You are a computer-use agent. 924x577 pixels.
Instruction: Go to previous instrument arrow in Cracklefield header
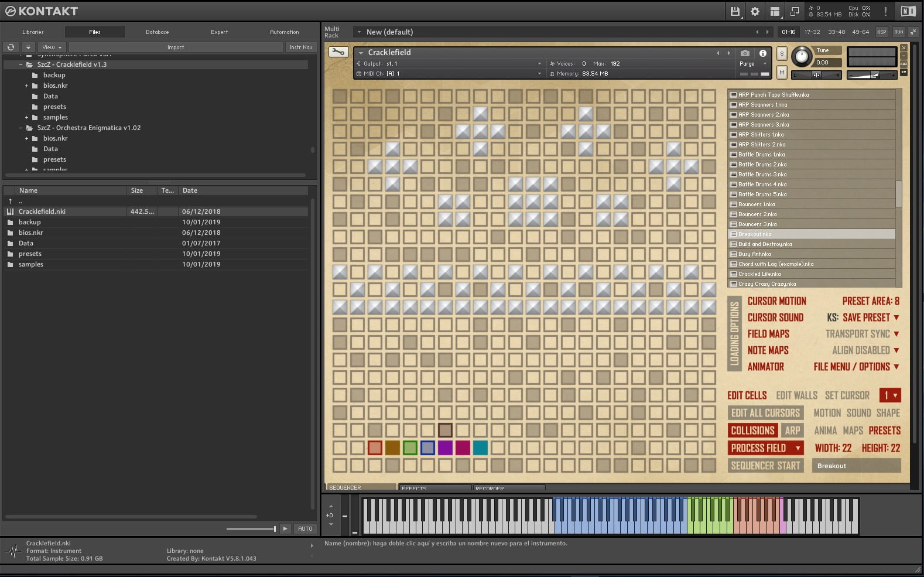click(718, 53)
